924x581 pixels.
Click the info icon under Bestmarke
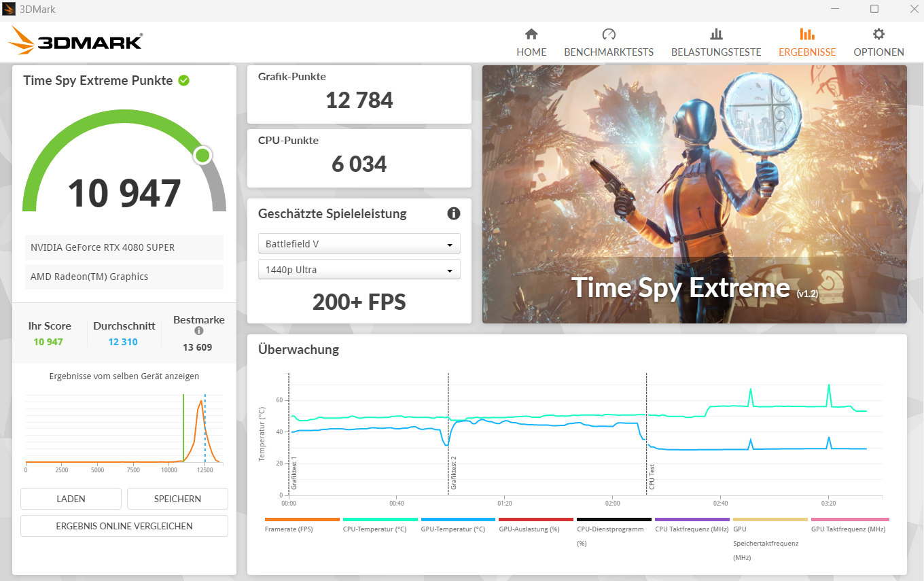click(x=199, y=331)
